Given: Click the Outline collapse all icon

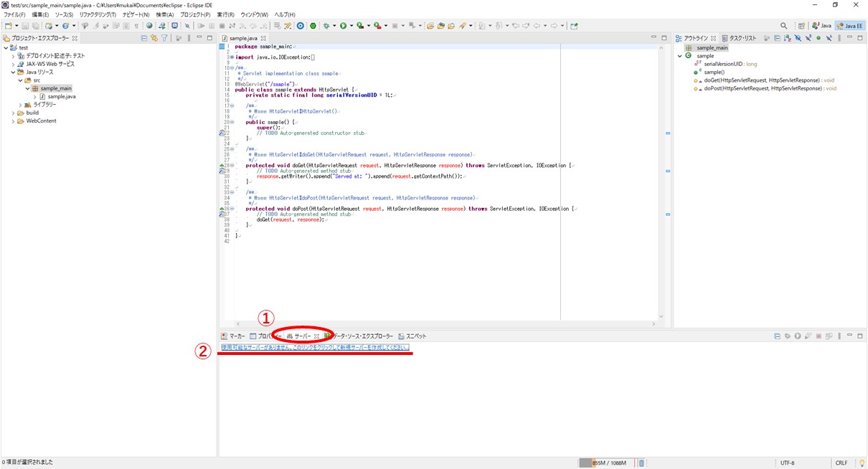Looking at the screenshot, I should pos(776,37).
